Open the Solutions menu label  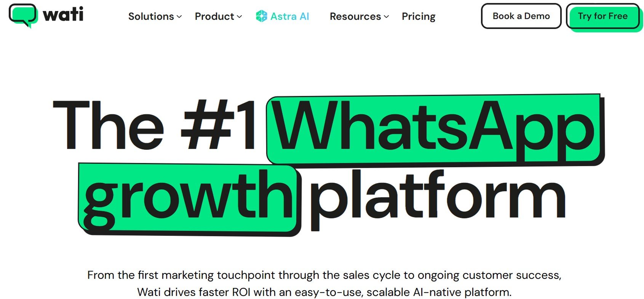(151, 16)
